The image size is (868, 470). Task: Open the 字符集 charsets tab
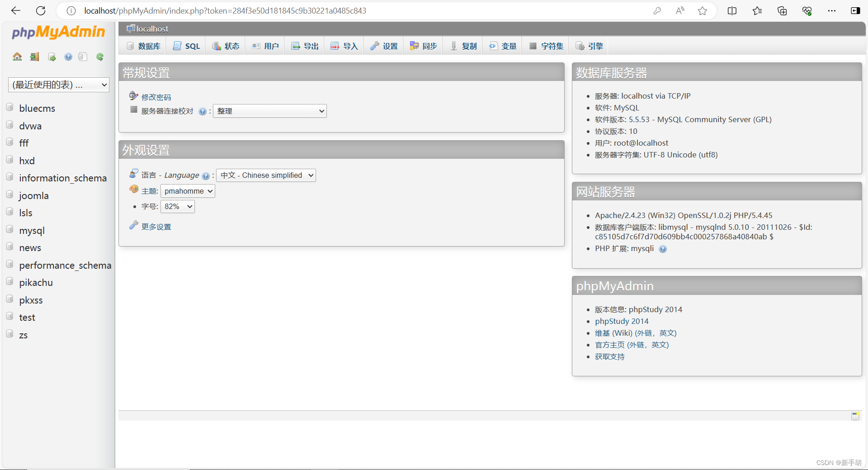546,46
